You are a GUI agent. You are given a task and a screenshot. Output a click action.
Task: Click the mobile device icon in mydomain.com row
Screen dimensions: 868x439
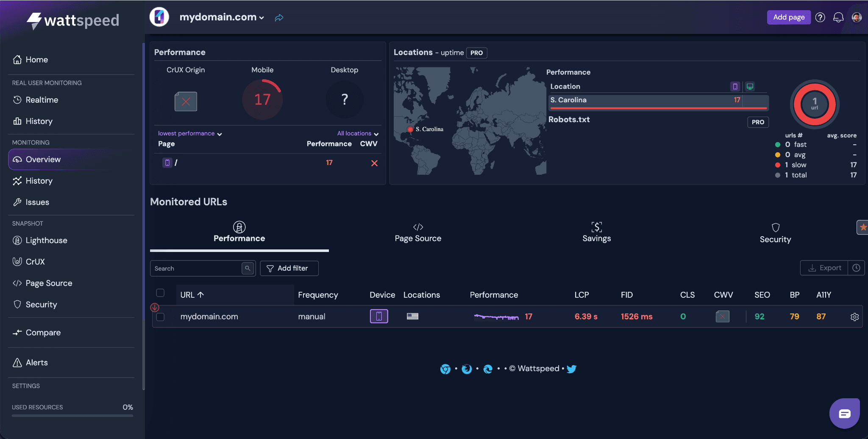pyautogui.click(x=379, y=316)
